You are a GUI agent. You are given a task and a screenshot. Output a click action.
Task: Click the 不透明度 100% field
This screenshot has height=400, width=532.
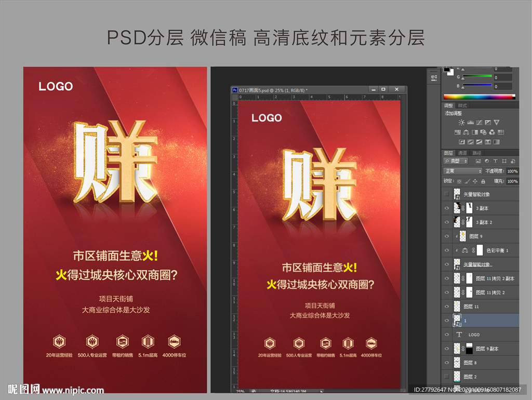point(512,171)
